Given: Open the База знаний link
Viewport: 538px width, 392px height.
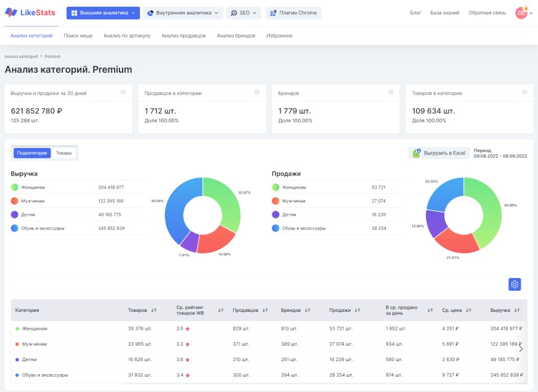Looking at the screenshot, I should (x=445, y=13).
